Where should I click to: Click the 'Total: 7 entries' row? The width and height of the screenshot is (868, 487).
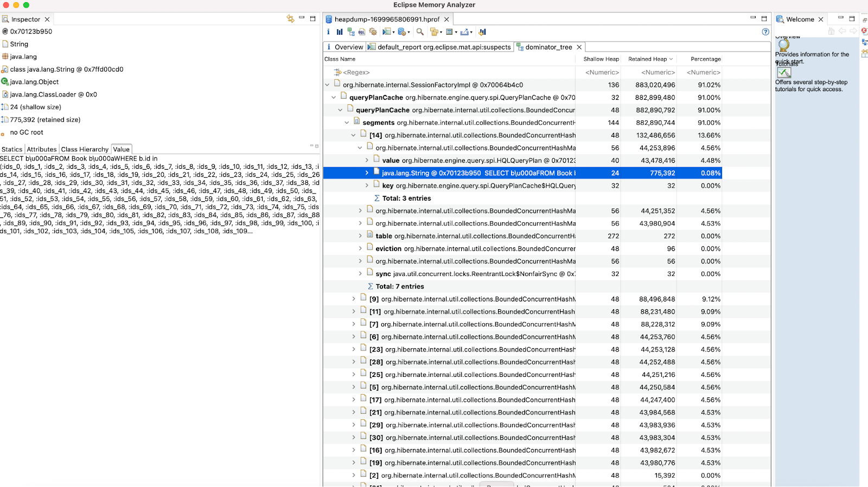[x=522, y=286]
